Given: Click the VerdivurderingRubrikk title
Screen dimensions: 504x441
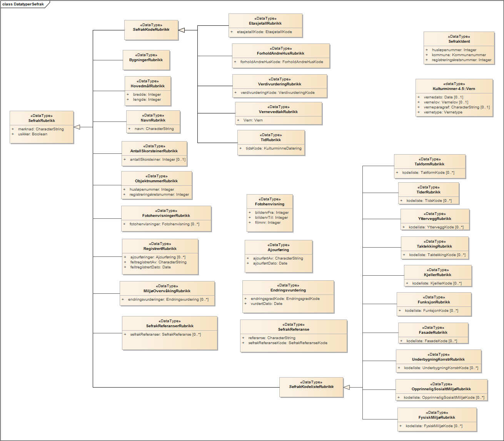Looking at the screenshot, I should (x=279, y=84).
